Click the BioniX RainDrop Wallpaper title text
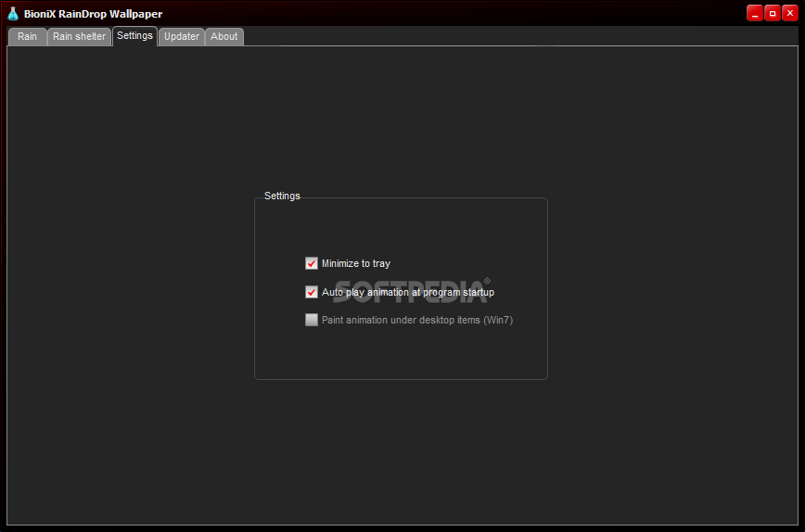Screen dimensions: 805x532 click(x=93, y=14)
